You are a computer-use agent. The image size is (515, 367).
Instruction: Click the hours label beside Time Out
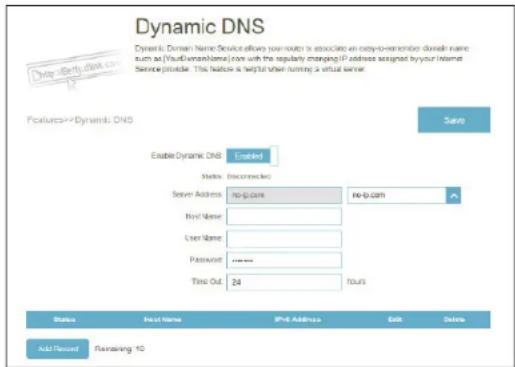coord(356,282)
